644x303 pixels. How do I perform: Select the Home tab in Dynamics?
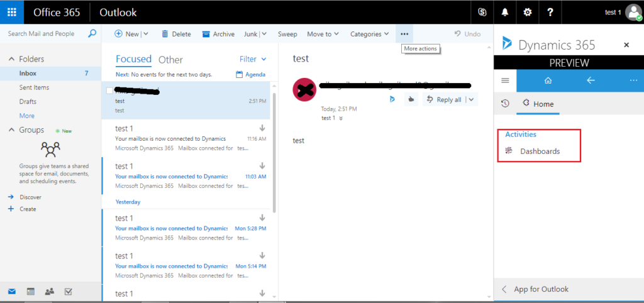[538, 104]
